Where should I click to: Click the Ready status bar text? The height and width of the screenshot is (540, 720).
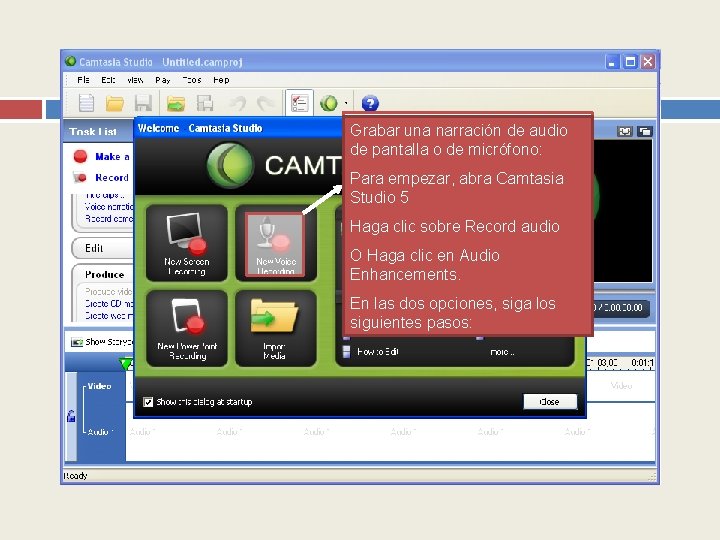(75, 476)
